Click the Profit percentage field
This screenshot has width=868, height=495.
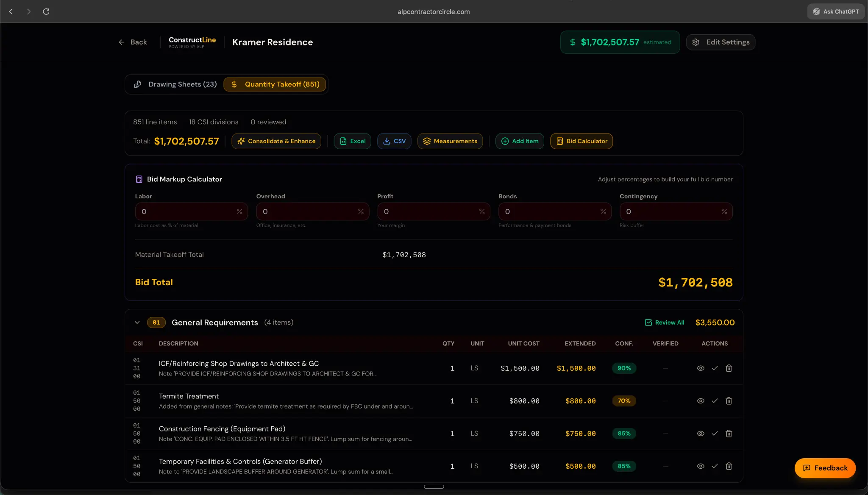click(434, 211)
